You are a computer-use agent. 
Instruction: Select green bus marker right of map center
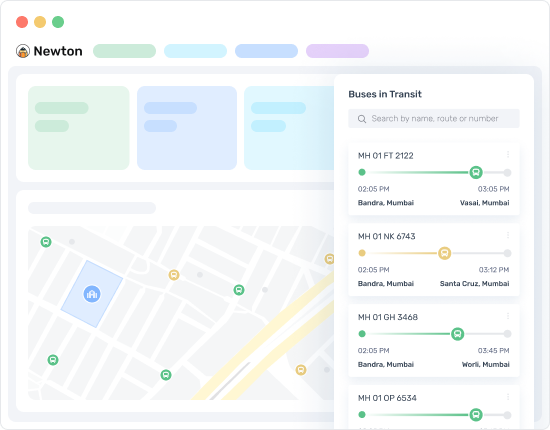click(x=239, y=290)
